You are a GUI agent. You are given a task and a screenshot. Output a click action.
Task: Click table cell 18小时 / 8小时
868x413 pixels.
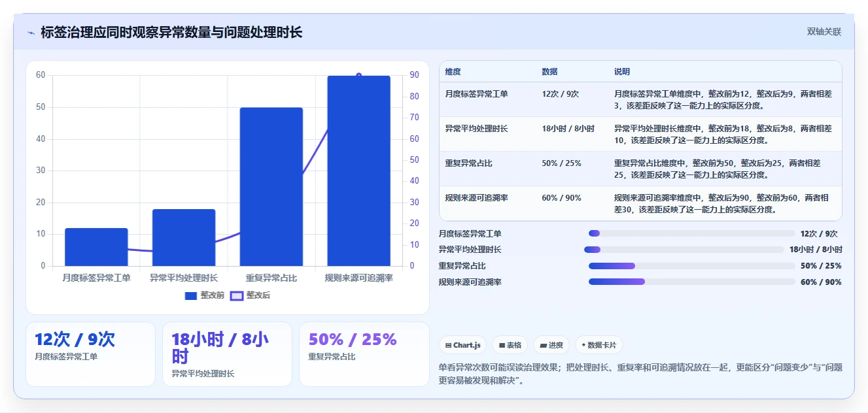point(568,129)
